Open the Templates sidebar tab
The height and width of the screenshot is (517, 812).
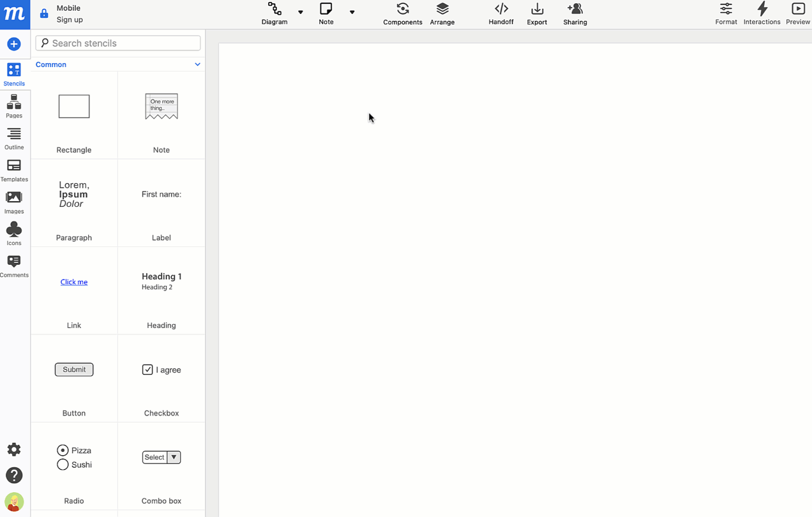pyautogui.click(x=14, y=169)
